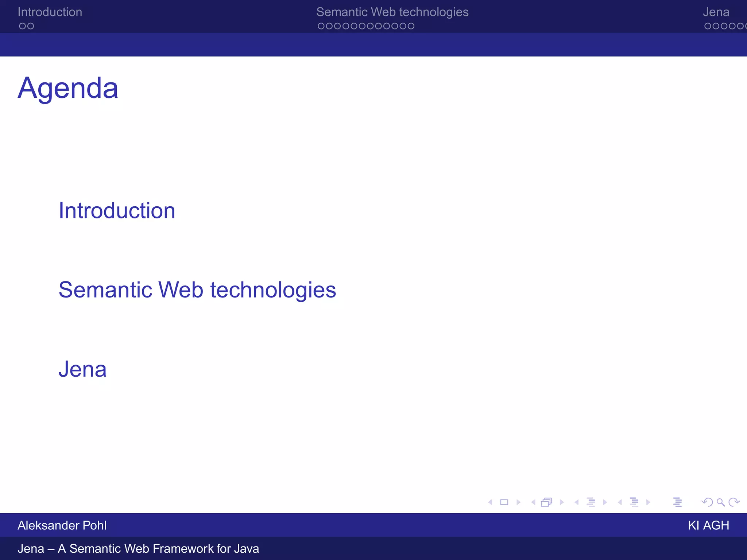Select second slide circle under Introduction

pos(31,26)
